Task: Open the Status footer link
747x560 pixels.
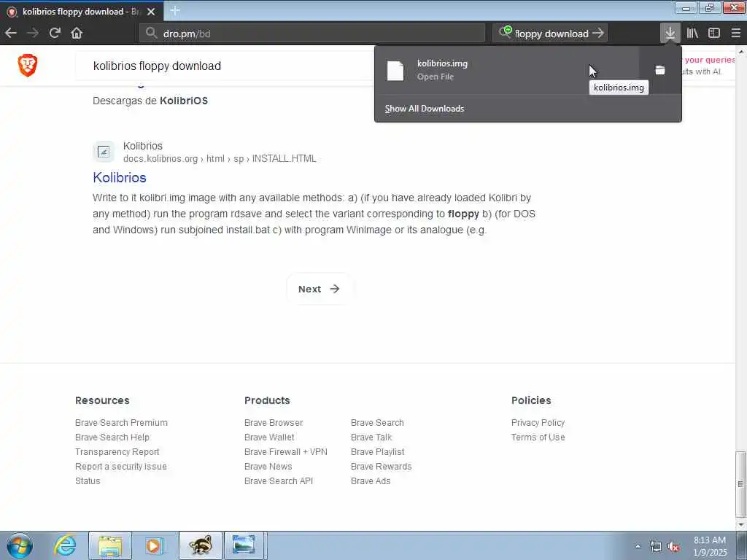Action: point(88,481)
